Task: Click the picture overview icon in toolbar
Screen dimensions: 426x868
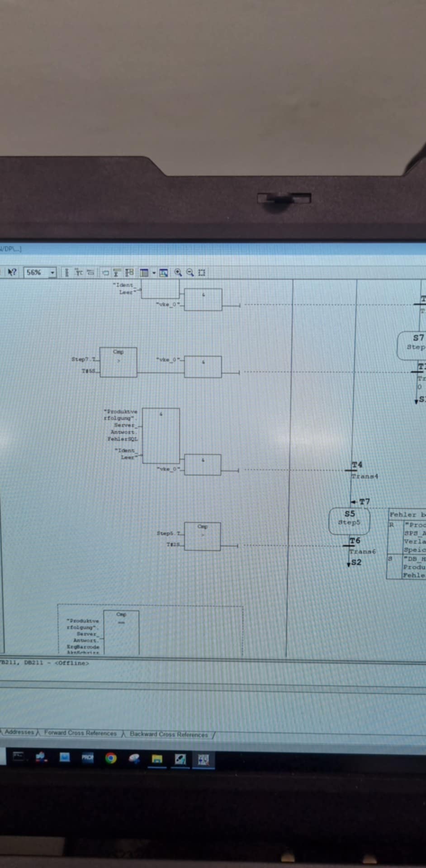Action: pos(164,273)
